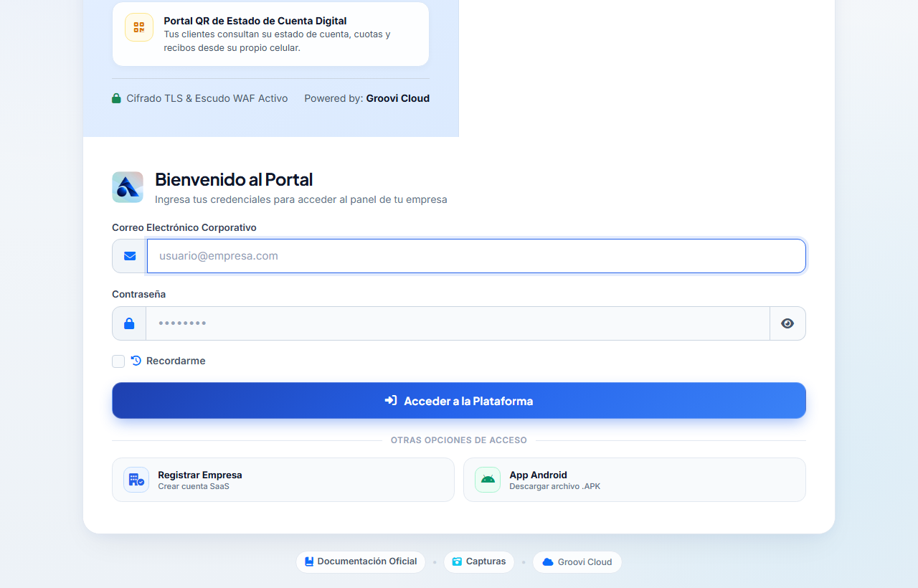Click the Powered by: Groovi Cloud text
This screenshot has width=918, height=588.
point(367,98)
